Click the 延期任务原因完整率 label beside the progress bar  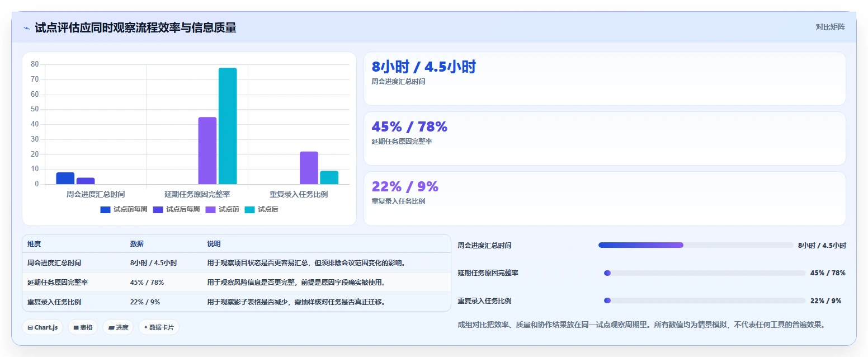point(488,273)
